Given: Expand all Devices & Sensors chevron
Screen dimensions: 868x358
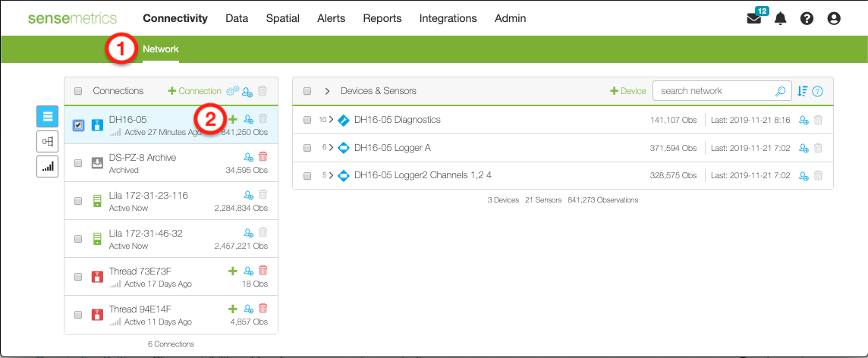Looking at the screenshot, I should 327,91.
